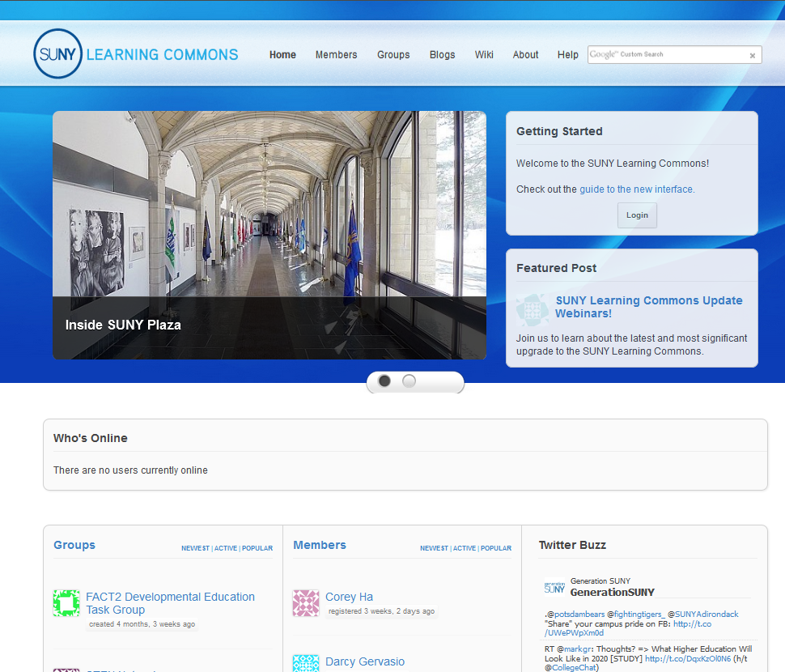Open the guide to the new interface link
Image resolution: width=785 pixels, height=672 pixels.
click(x=637, y=189)
